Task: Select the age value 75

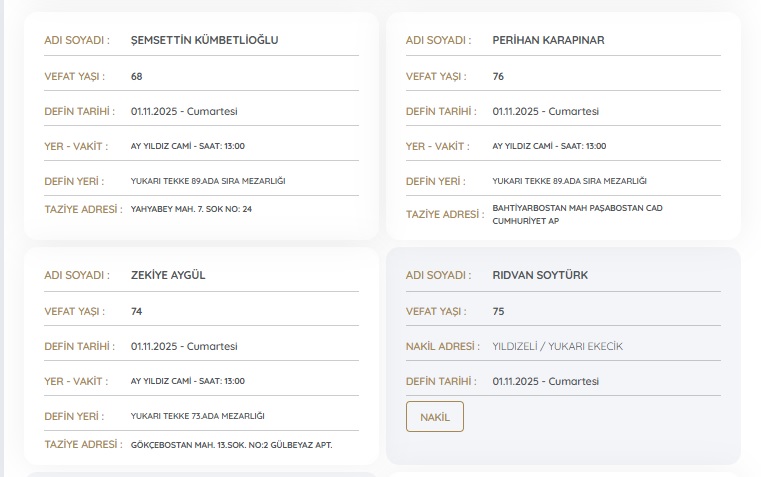Action: click(499, 311)
